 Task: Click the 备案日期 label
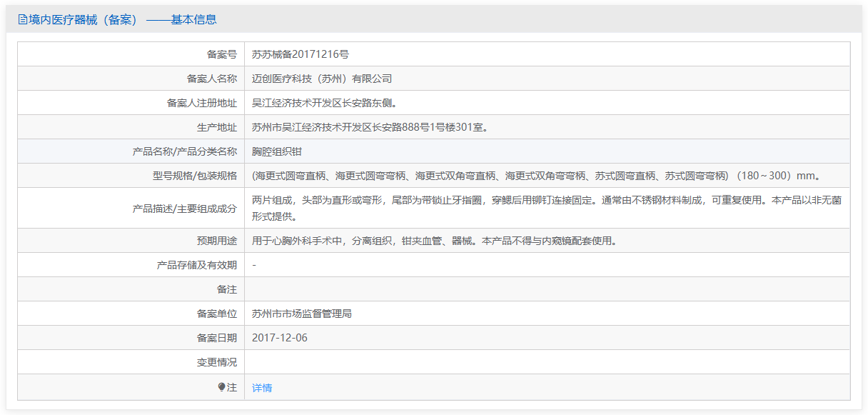pyautogui.click(x=217, y=338)
